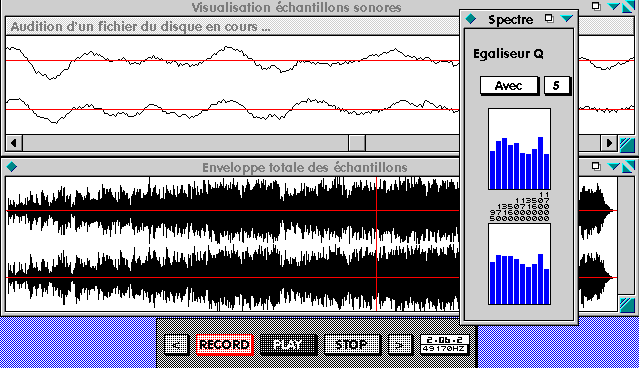The width and height of the screenshot is (639, 368).
Task: Click the upper channel envelope waveform
Action: pos(232,211)
